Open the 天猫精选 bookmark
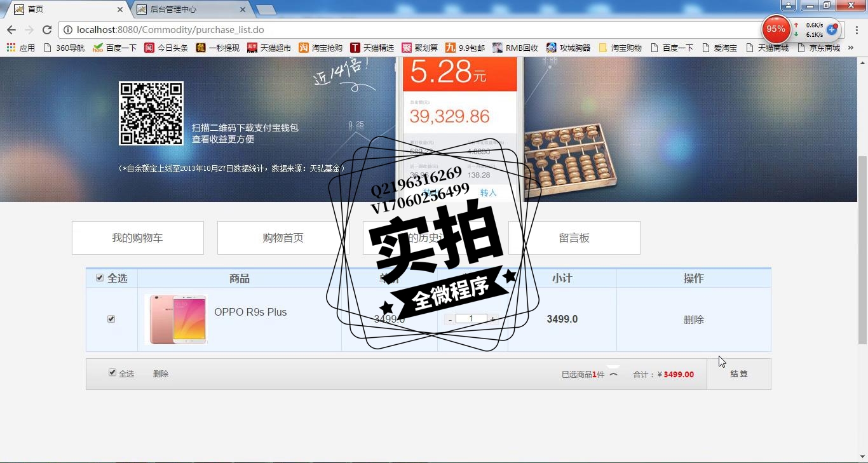 click(372, 48)
